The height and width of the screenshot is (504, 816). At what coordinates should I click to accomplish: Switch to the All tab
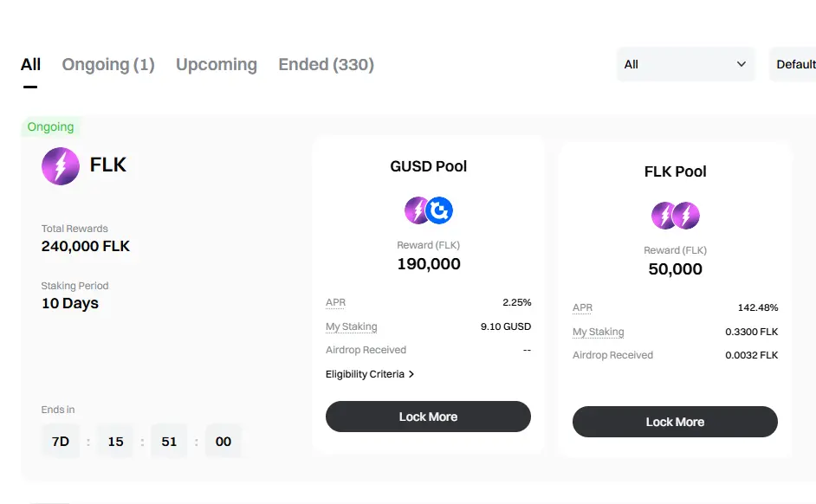pos(31,65)
